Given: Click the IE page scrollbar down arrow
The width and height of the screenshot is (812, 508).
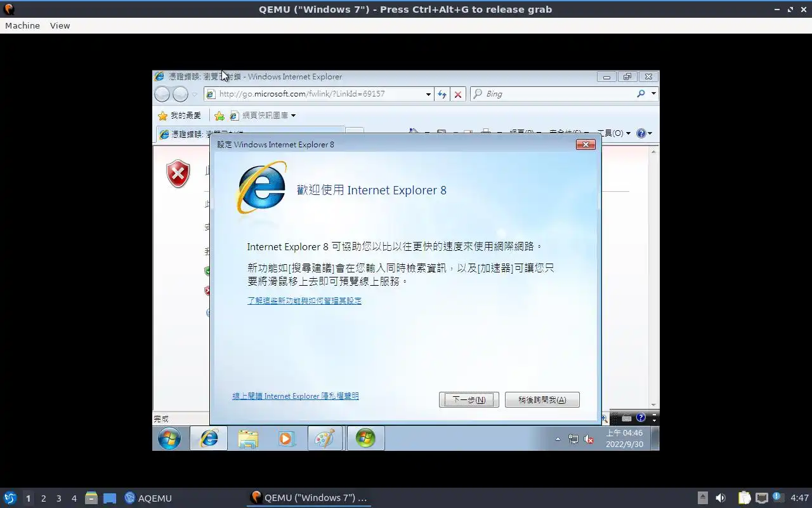Looking at the screenshot, I should (654, 405).
